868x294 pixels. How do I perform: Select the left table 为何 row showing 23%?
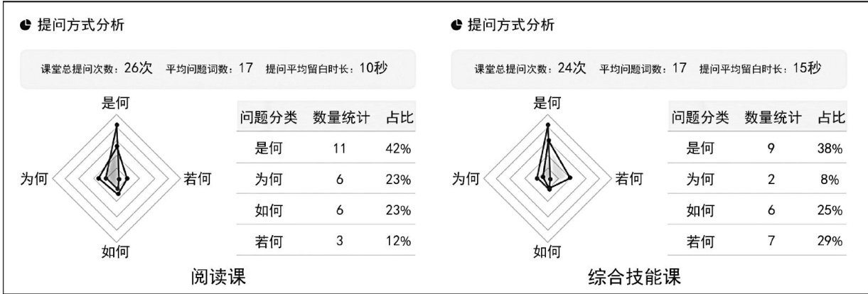(x=327, y=179)
